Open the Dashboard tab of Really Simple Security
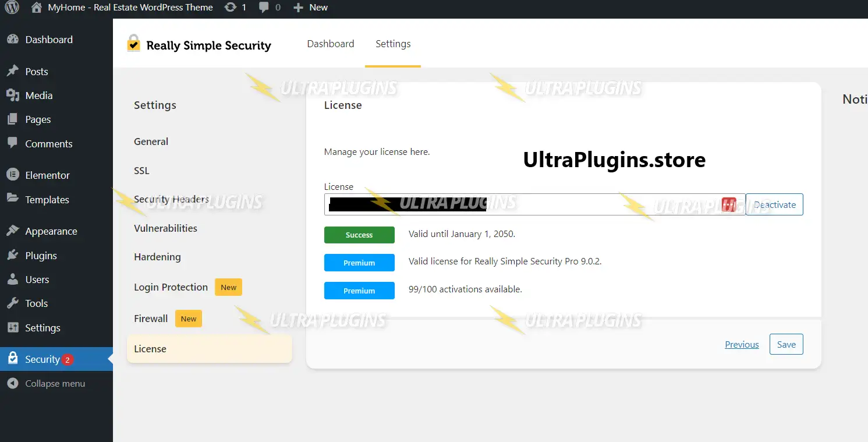 pos(331,44)
